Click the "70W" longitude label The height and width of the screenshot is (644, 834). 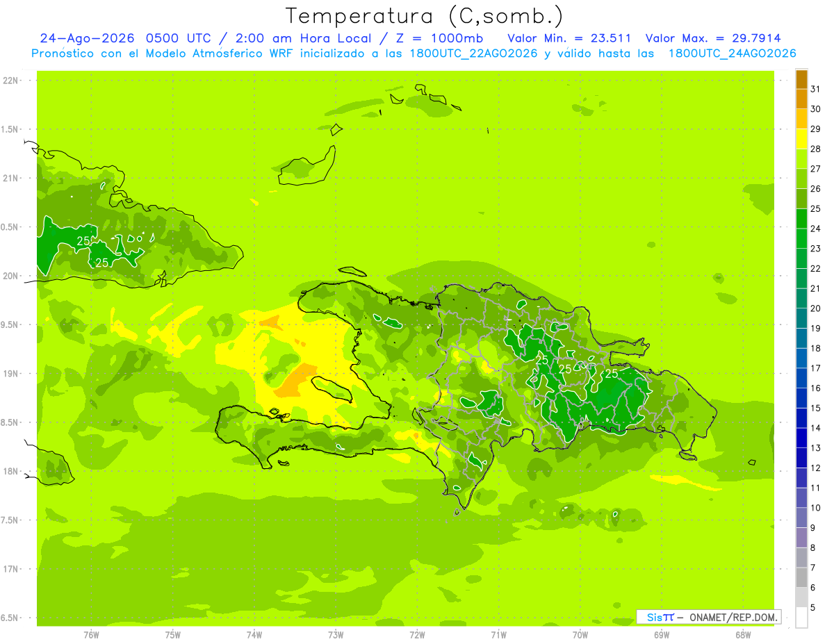click(580, 635)
